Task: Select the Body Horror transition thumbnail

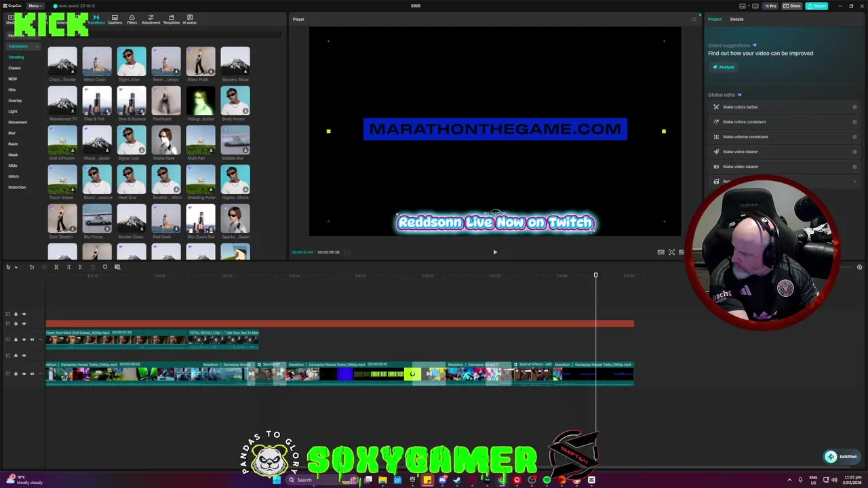Action: (235, 100)
